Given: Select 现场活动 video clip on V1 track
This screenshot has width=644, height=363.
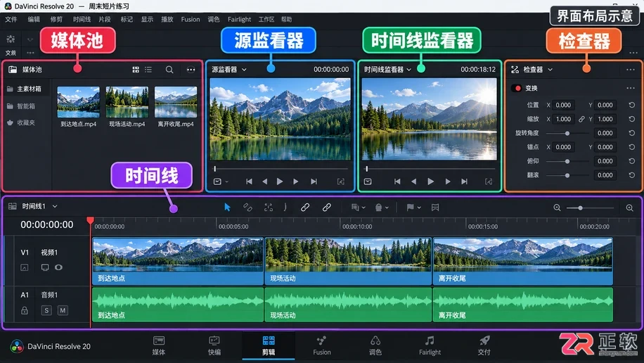Looking at the screenshot, I should (347, 262).
